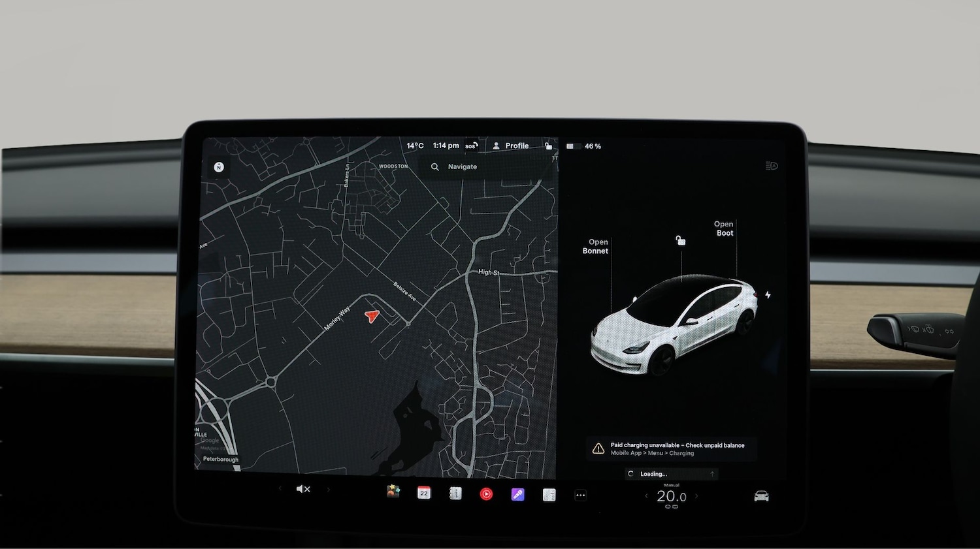The image size is (980, 549).
Task: Expand the Loading panel using the up arrow
Action: click(712, 473)
